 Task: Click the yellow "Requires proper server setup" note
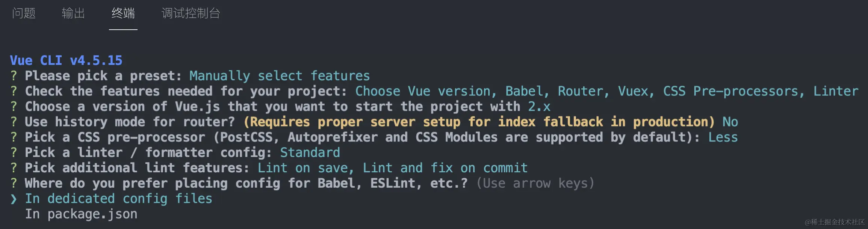click(479, 122)
